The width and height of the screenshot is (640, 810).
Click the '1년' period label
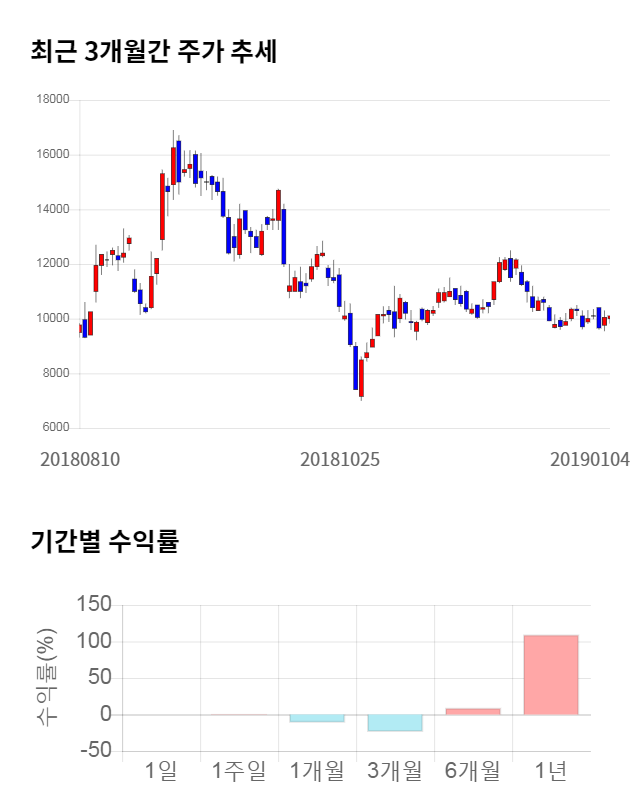click(x=551, y=771)
